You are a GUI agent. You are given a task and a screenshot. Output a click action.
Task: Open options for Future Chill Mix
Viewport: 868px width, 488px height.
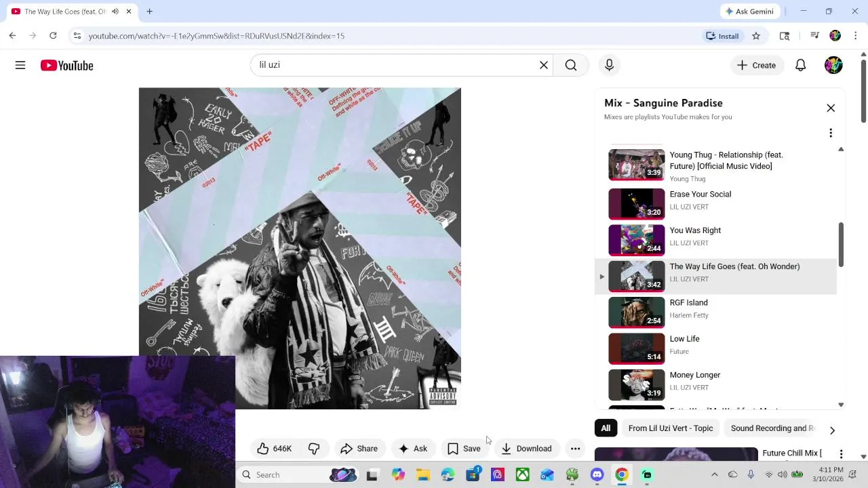tap(841, 454)
